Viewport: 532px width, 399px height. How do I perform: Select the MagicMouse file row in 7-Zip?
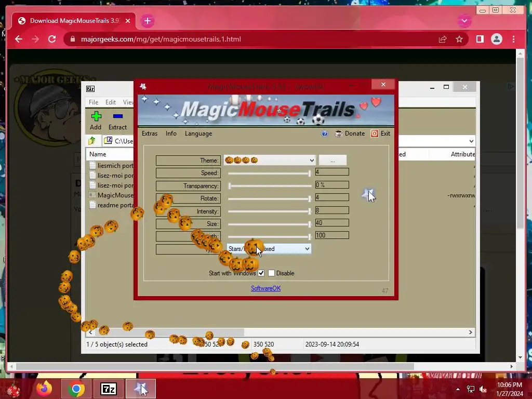(112, 195)
